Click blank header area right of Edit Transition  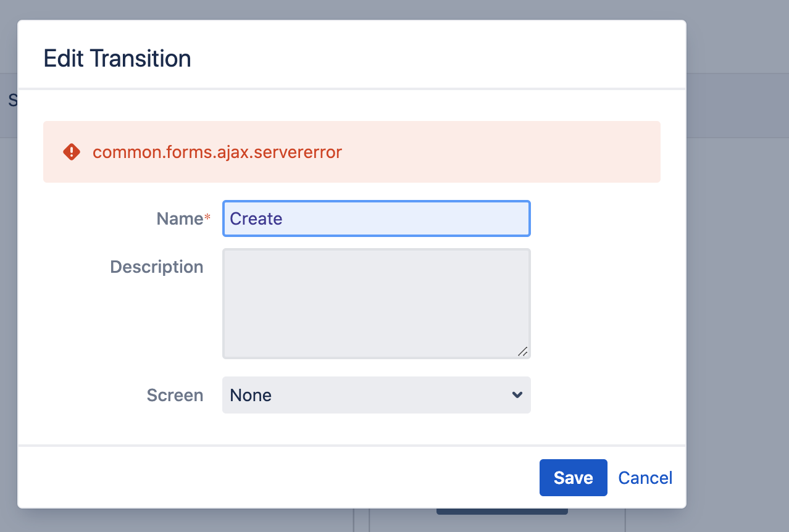(432, 59)
